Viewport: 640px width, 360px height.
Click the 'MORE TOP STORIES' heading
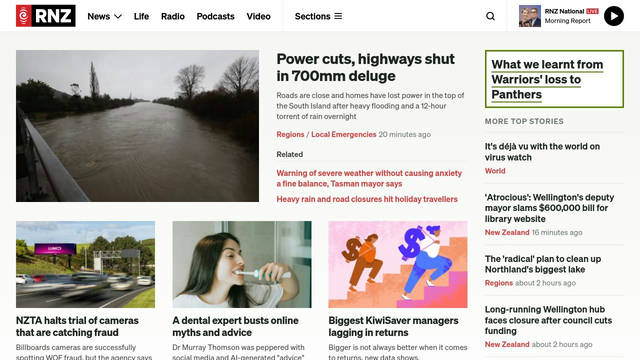[x=524, y=121]
